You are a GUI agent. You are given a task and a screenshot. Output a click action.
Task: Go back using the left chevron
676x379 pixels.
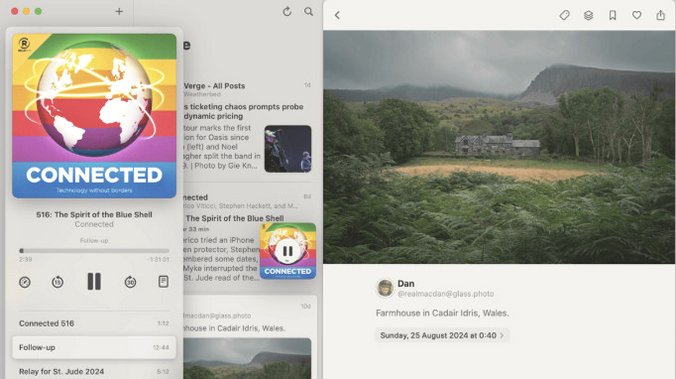tap(337, 16)
